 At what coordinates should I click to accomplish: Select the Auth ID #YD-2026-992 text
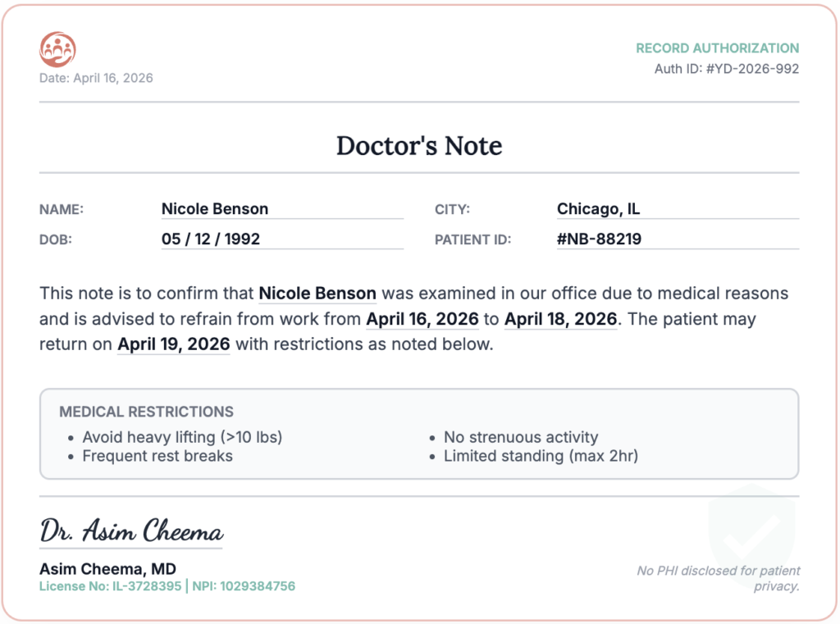click(x=727, y=69)
